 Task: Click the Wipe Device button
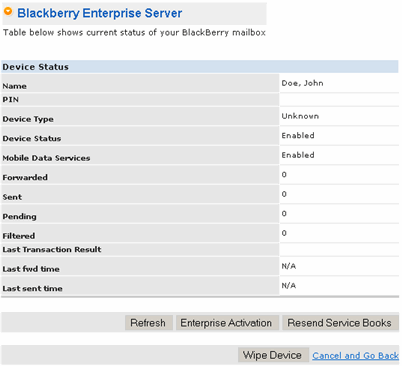click(273, 355)
